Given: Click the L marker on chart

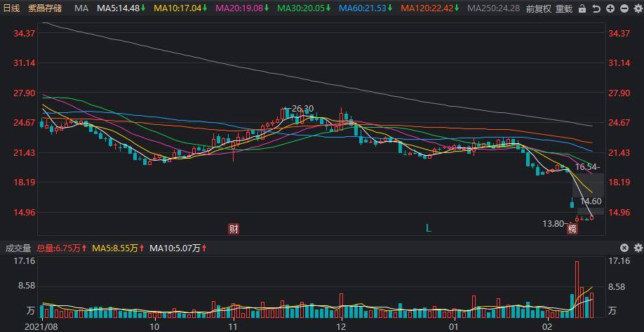Looking at the screenshot, I should [428, 227].
